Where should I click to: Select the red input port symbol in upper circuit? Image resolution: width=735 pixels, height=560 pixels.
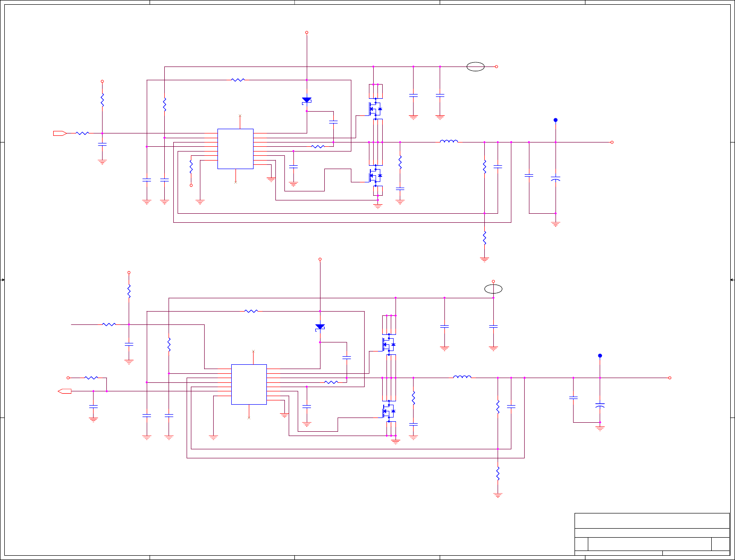pos(60,133)
